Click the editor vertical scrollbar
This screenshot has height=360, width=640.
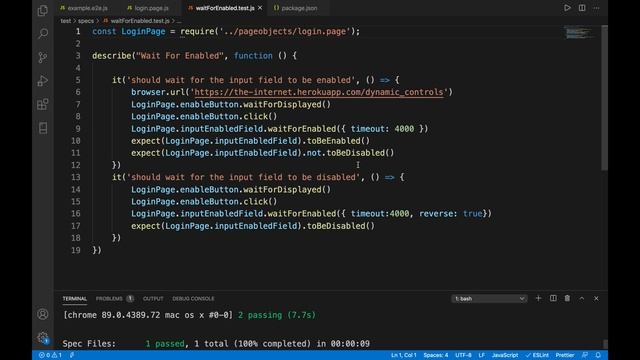604,98
